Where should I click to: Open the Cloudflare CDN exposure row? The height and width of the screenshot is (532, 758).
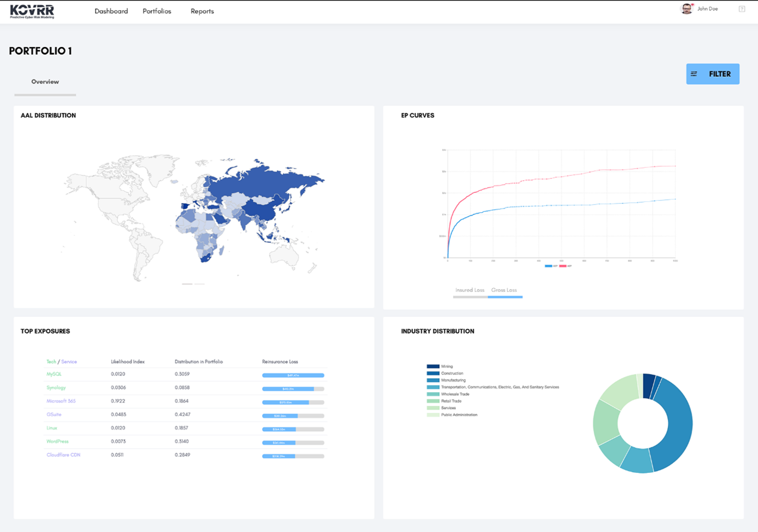click(63, 455)
